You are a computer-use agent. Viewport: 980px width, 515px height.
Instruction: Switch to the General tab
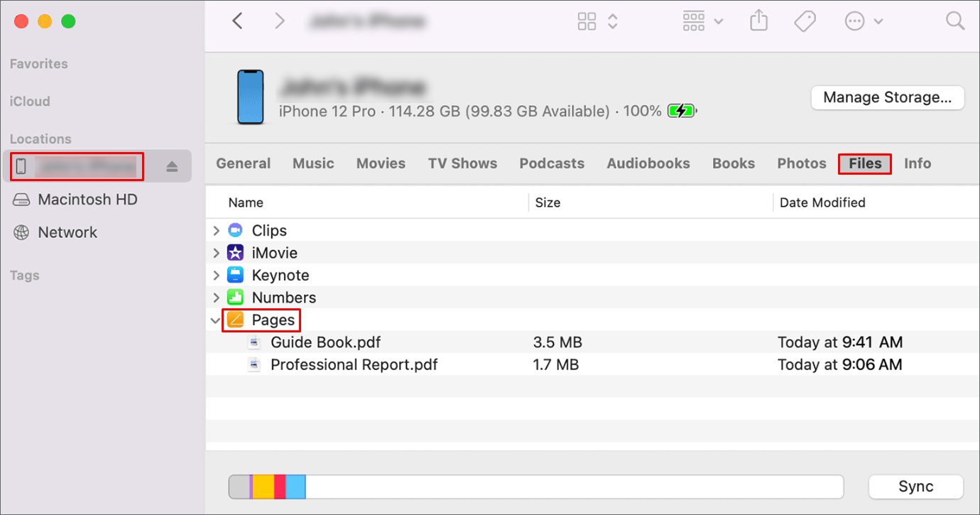coord(244,163)
